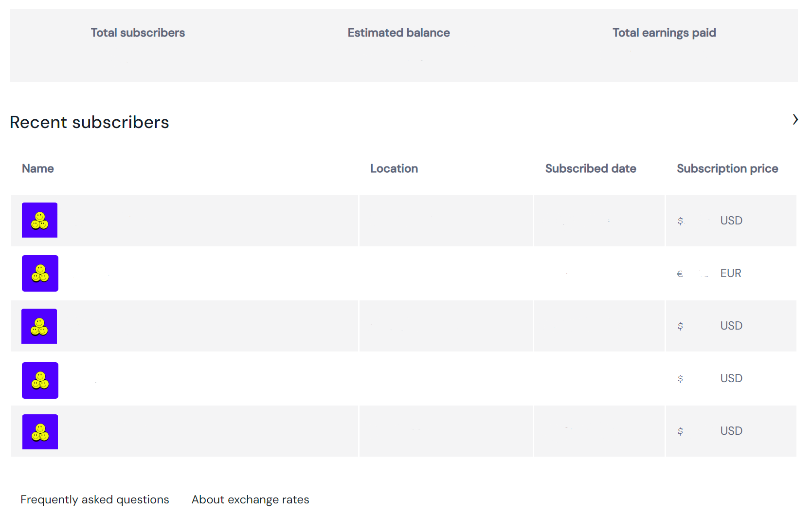The image size is (812, 518).
Task: Select the Total subscribers stat
Action: pyautogui.click(x=138, y=33)
